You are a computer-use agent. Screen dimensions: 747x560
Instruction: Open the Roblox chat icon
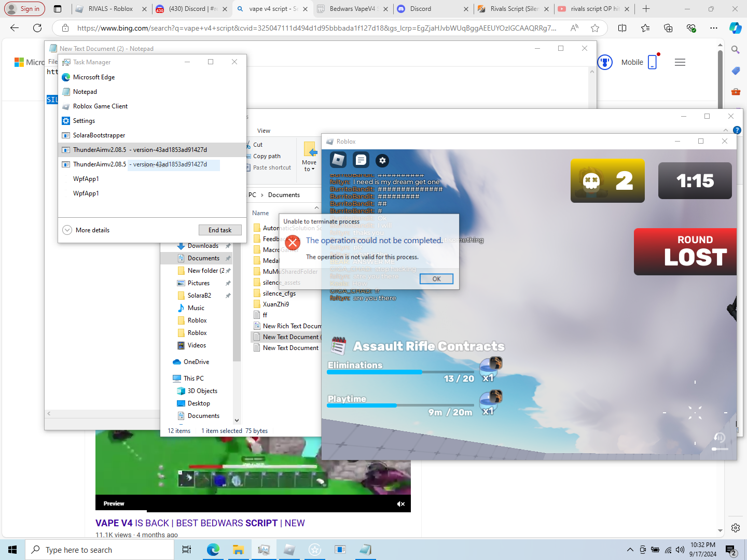[361, 160]
